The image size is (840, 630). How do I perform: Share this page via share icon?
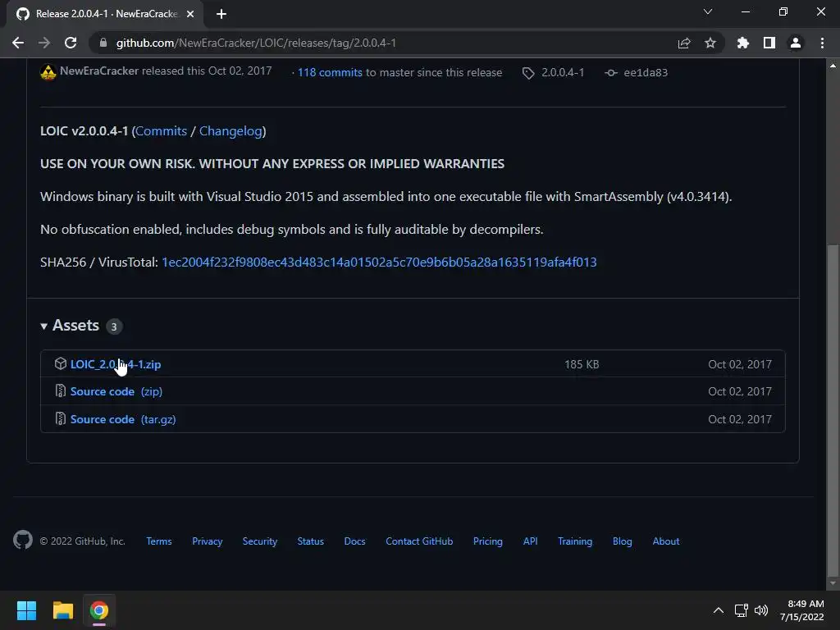click(684, 43)
